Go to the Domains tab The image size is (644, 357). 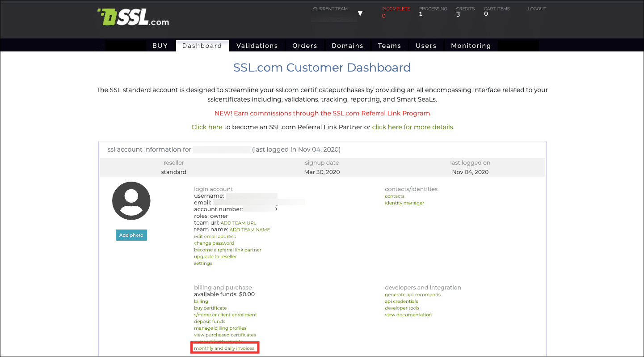click(347, 46)
